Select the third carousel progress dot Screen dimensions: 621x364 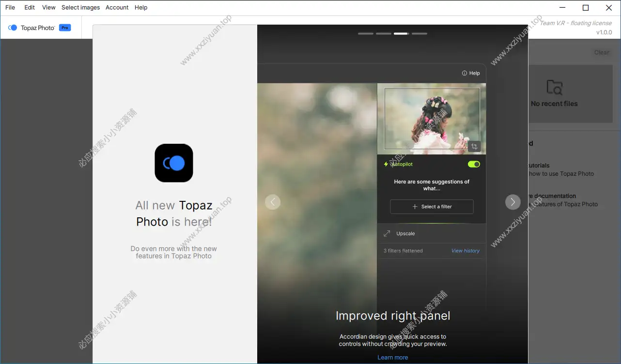pos(401,33)
